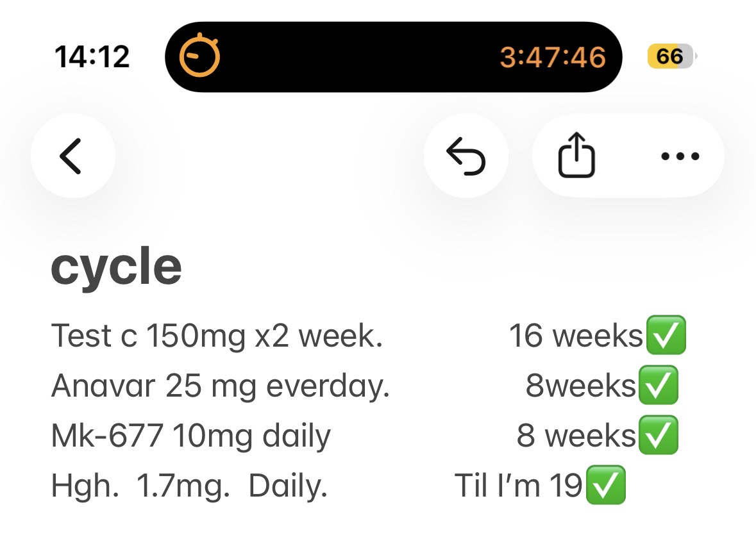Tap the battery 66 indicator
This screenshot has width=756, height=544.
click(x=671, y=56)
